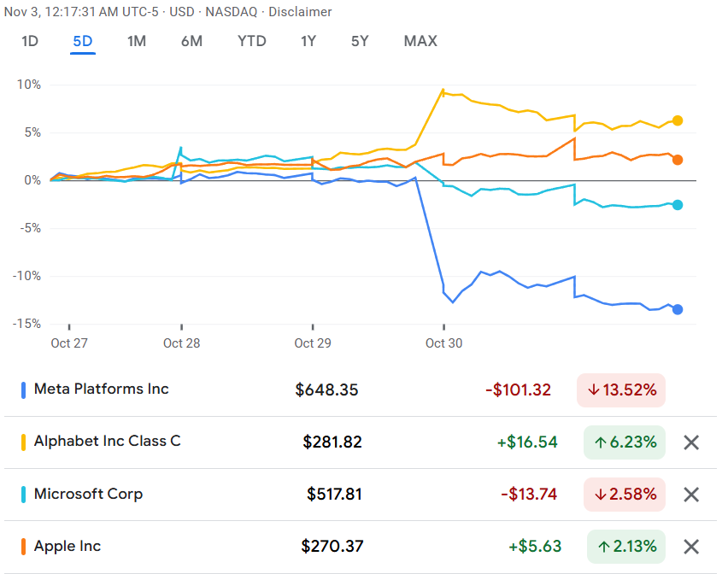The image size is (728, 574).
Task: Remove Microsoft Corp from comparison
Action: coord(691,495)
